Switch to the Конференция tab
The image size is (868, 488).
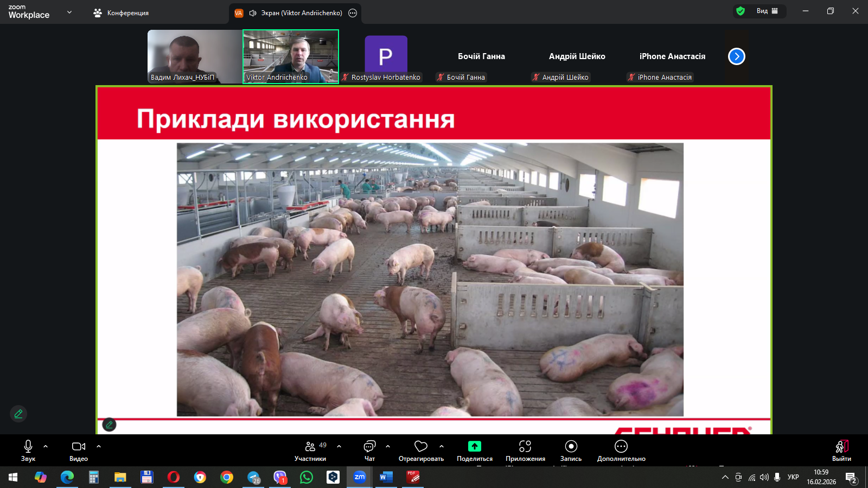coord(121,12)
